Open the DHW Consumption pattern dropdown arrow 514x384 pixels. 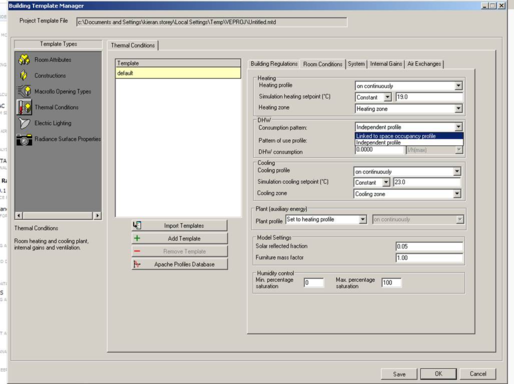coord(458,127)
